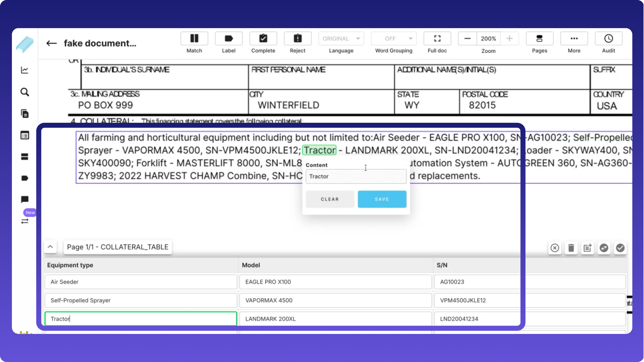Viewport: 644px width, 362px height.
Task: Open the ORIGINAL language dropdown
Action: (341, 39)
